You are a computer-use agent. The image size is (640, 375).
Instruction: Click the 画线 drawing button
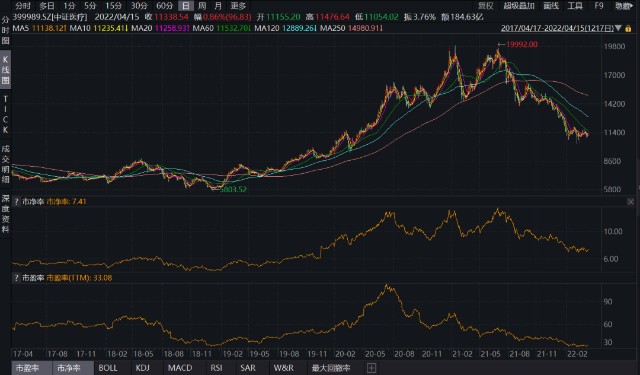pos(551,6)
